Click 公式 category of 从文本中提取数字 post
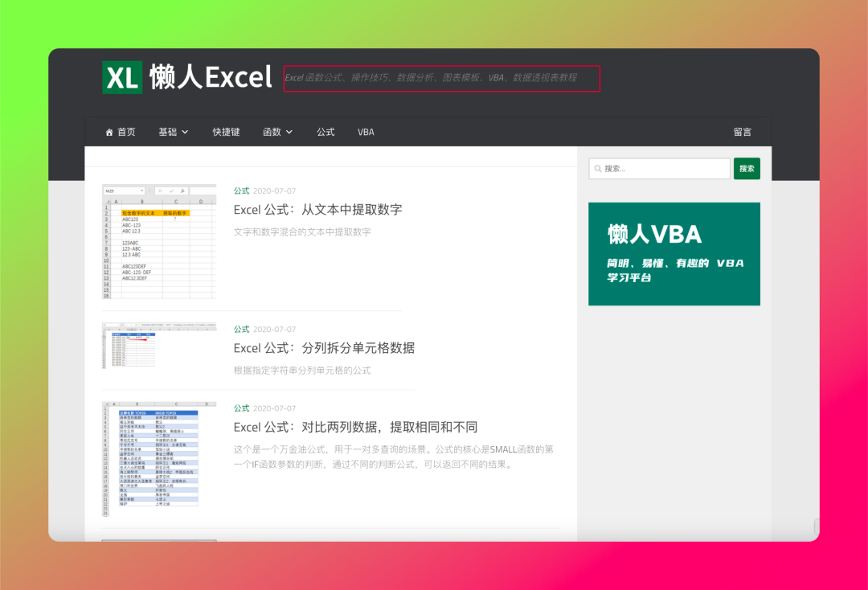 [241, 191]
